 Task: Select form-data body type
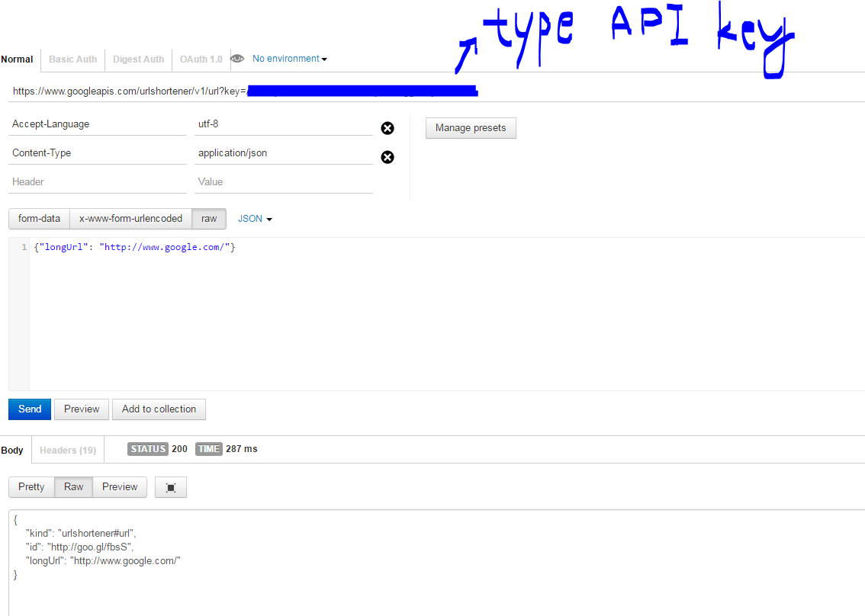coord(39,219)
